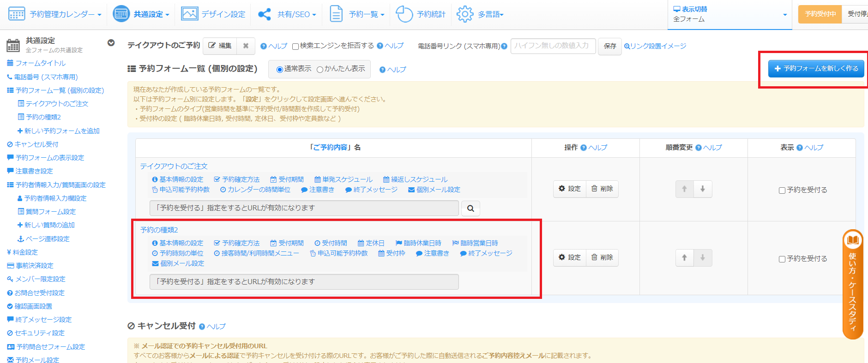Enable 予約を受付る for 予約の種類2
Viewport: 868px width, 363px height.
click(x=782, y=259)
